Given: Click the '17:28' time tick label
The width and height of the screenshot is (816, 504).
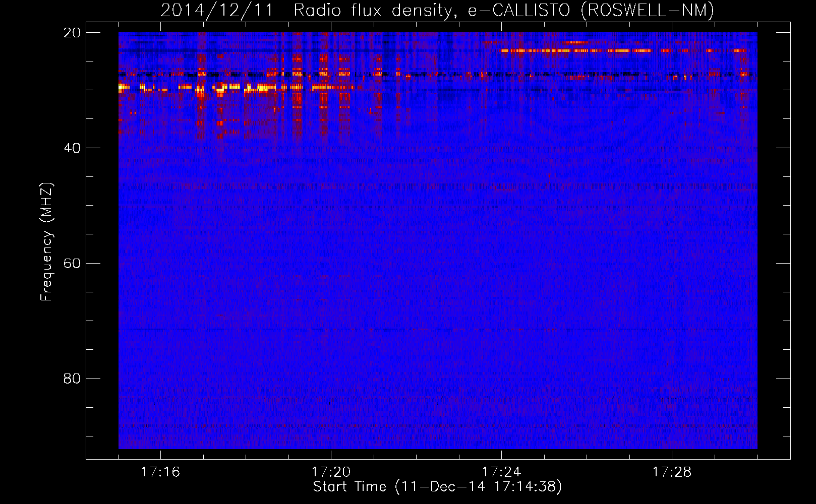Looking at the screenshot, I should click(672, 472).
